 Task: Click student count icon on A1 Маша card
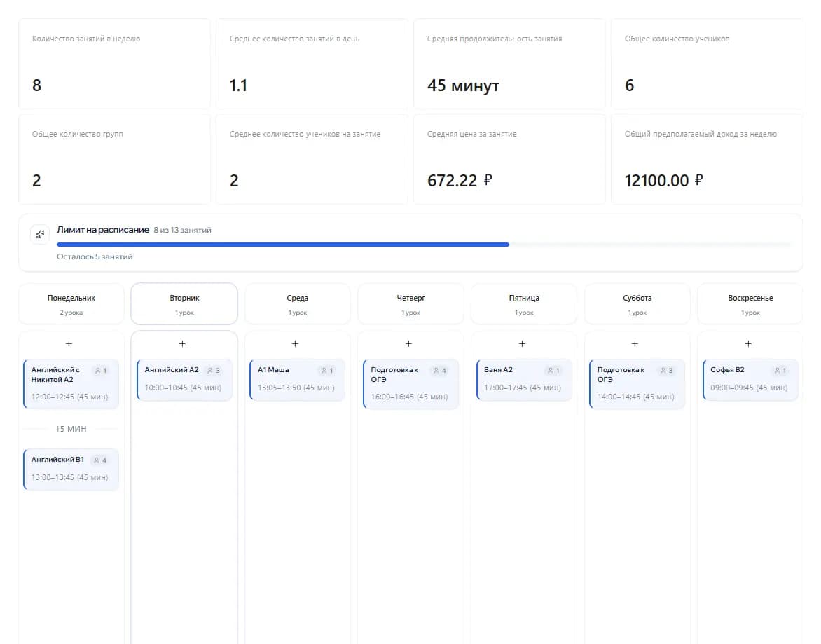coord(324,371)
